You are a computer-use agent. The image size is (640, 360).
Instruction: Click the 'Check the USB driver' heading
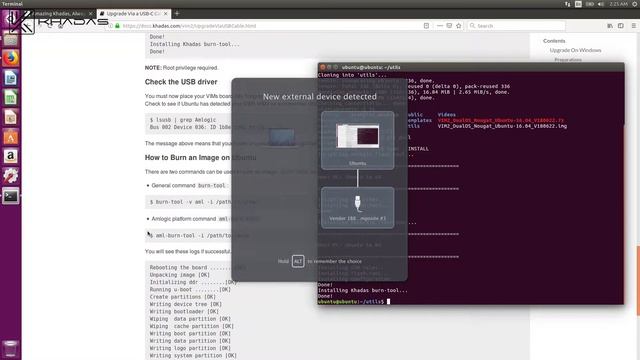[181, 82]
